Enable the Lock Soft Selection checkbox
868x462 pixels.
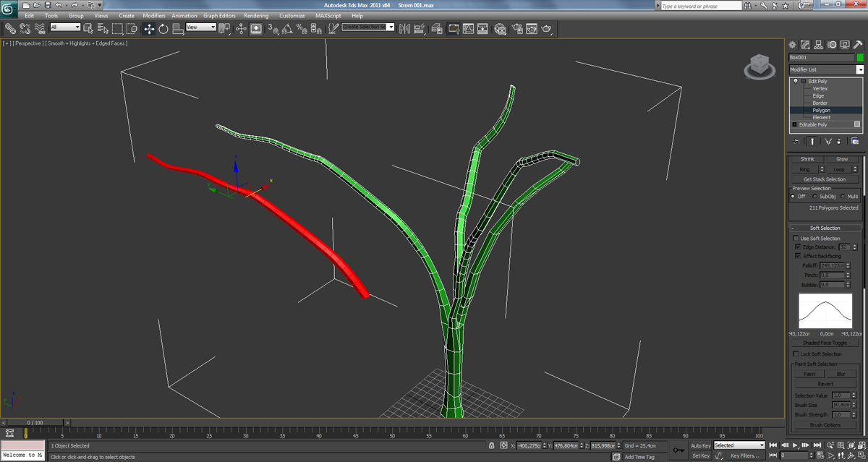(x=796, y=354)
